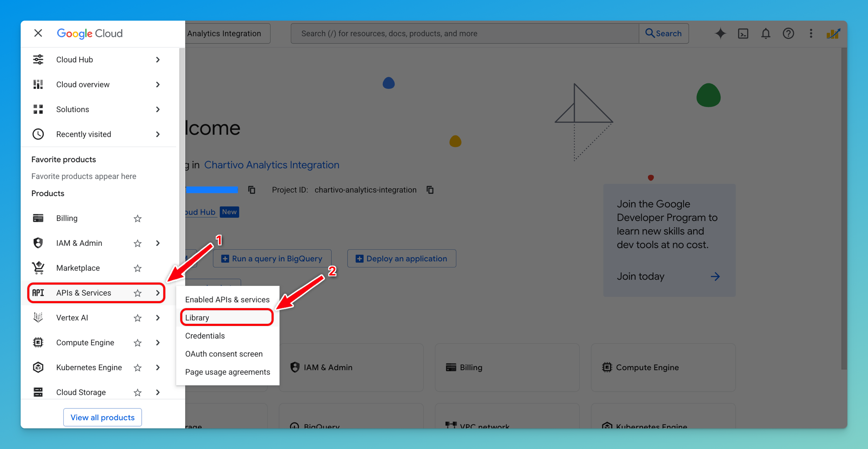Expand the Solutions menu chevron
The height and width of the screenshot is (449, 868).
157,109
